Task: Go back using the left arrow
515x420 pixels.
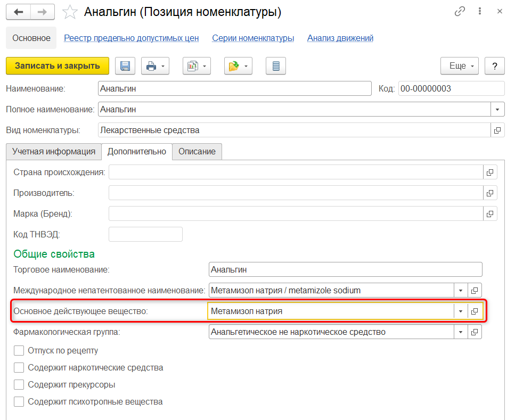Action: click(x=18, y=12)
